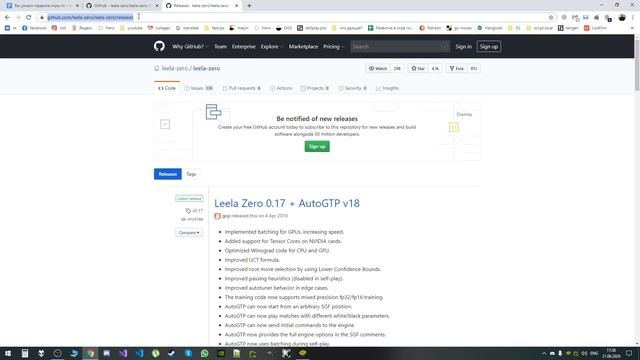Open the Enterprise menu item

point(244,47)
